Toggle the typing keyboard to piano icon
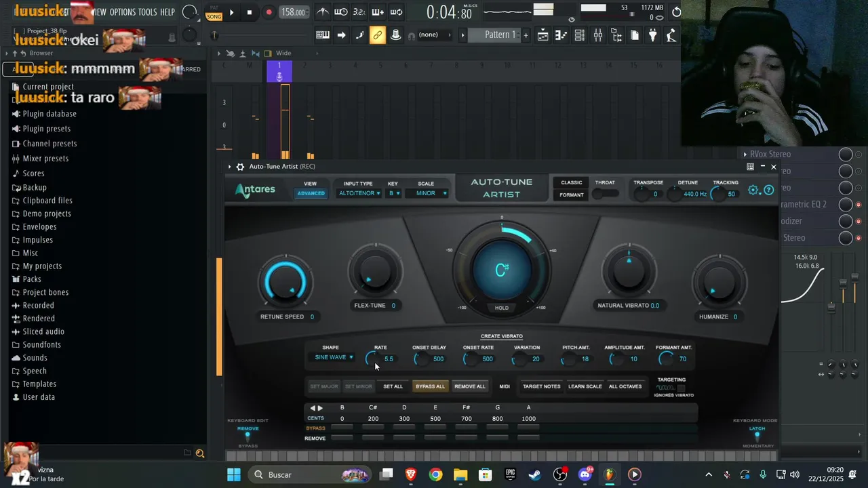 (x=323, y=35)
